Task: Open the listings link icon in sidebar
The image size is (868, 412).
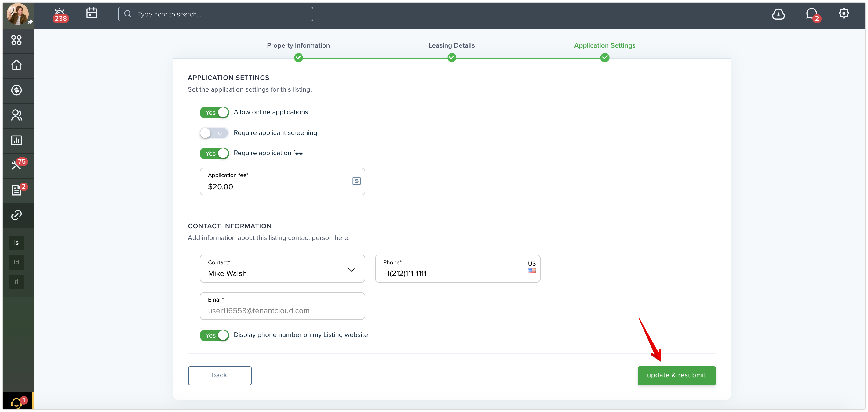Action: point(16,215)
